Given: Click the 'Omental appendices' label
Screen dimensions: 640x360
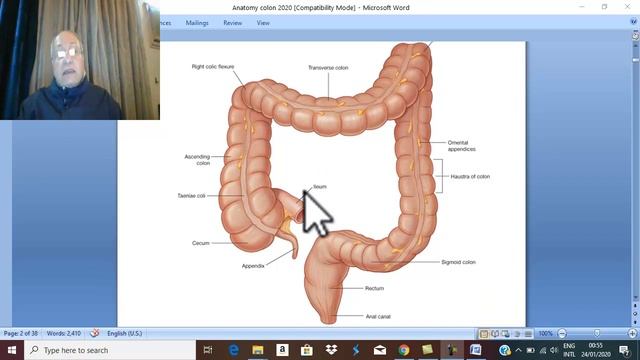Looking at the screenshot, I should 462,146.
